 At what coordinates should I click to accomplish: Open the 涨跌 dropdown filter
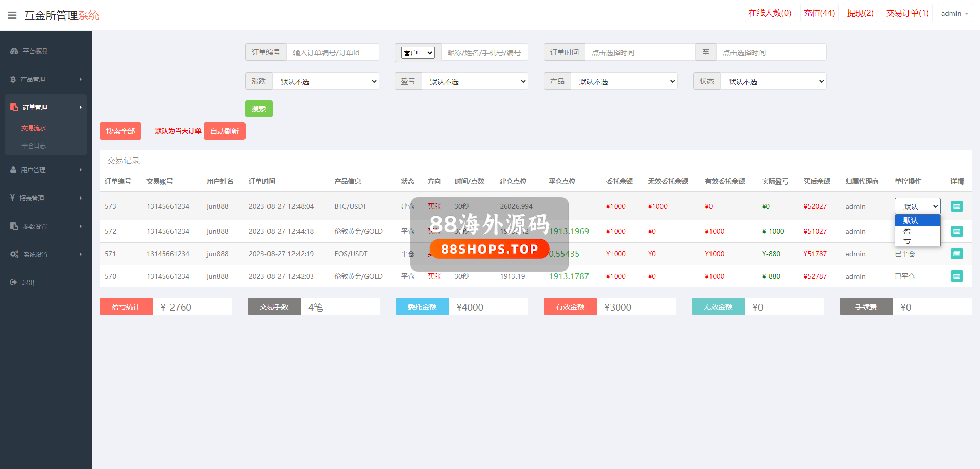click(326, 81)
